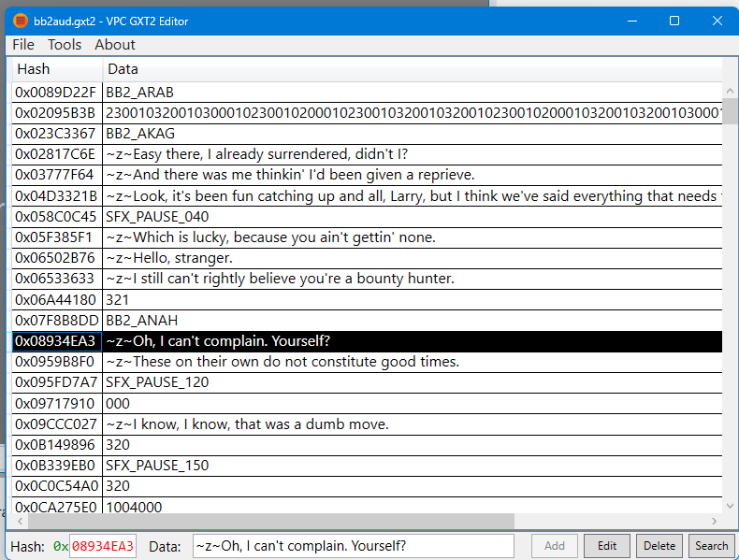Screen dimensions: 739x560
Task: Click the disabled Add button
Action: [554, 546]
